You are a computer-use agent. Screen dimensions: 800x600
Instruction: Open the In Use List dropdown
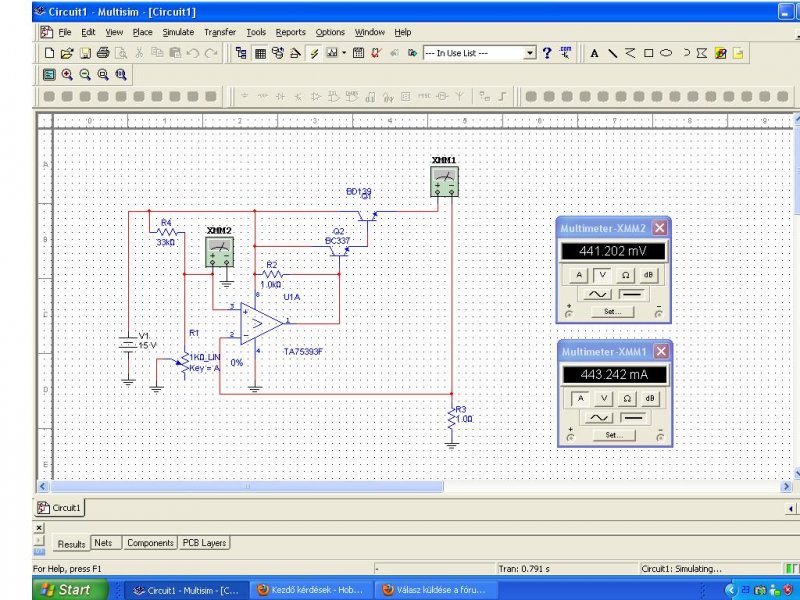coord(530,53)
